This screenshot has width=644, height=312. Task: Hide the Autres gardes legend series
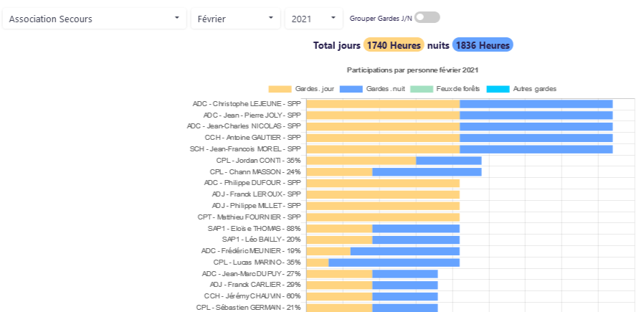click(x=497, y=89)
